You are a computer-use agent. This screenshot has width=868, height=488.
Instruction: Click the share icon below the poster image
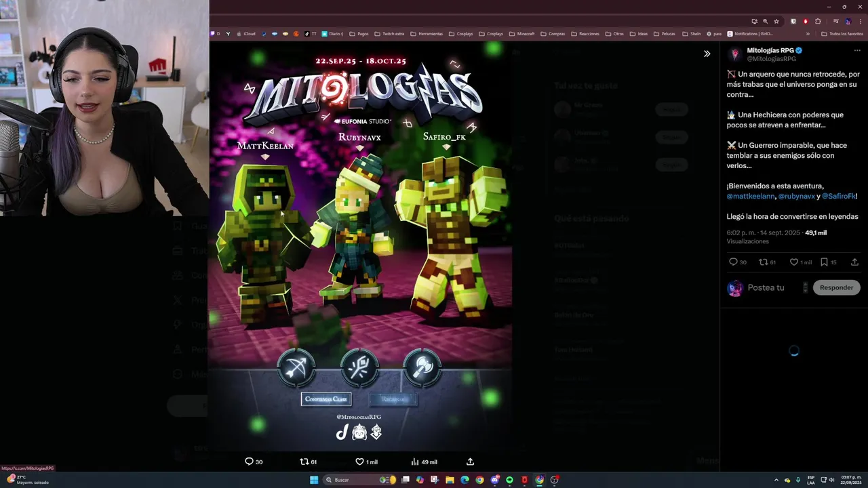click(470, 462)
